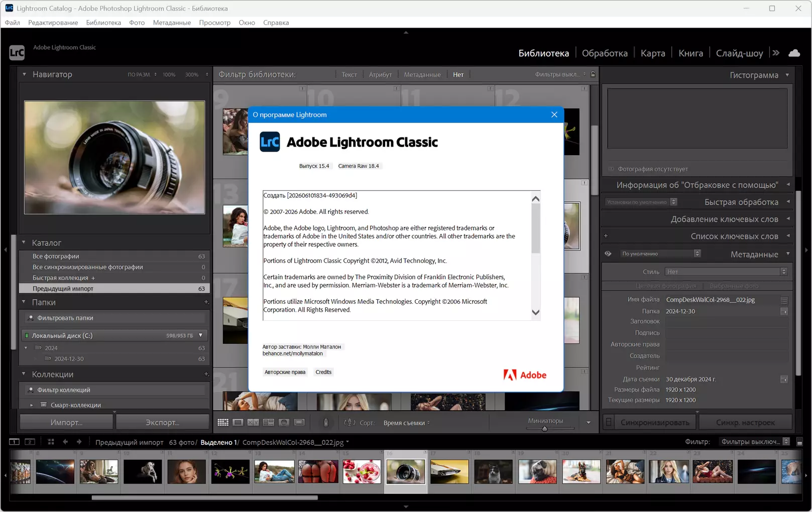Select Предыдущий импорт in the catalog
The image size is (812, 512).
pos(114,289)
